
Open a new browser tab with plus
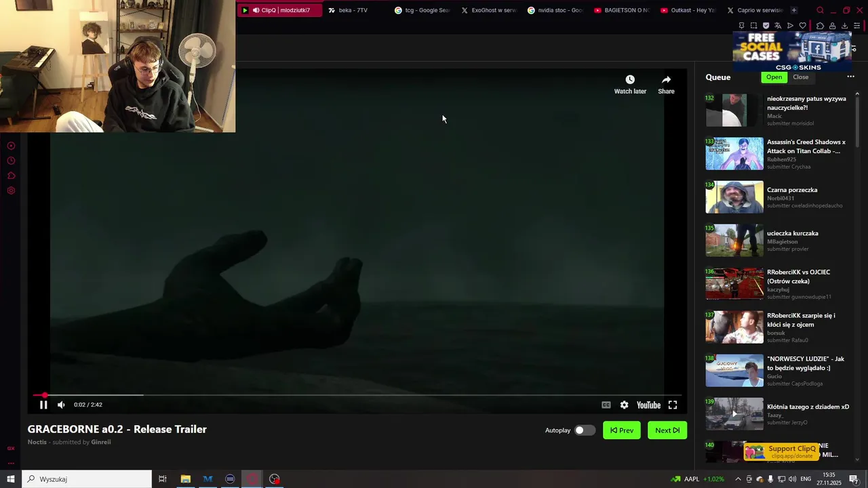(x=793, y=10)
